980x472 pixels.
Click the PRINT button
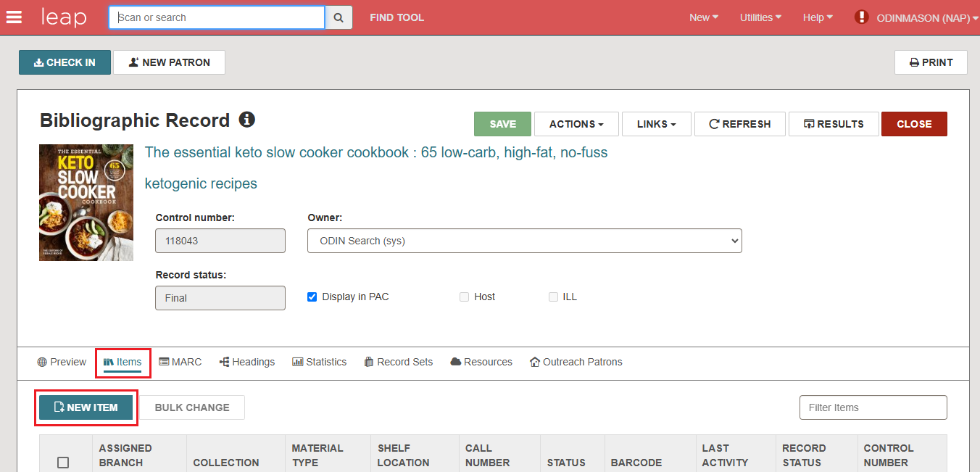(931, 62)
